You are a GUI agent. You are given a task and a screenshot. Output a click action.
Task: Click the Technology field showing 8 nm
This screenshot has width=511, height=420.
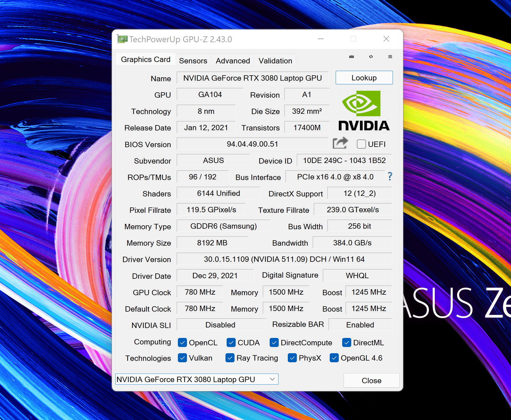206,111
